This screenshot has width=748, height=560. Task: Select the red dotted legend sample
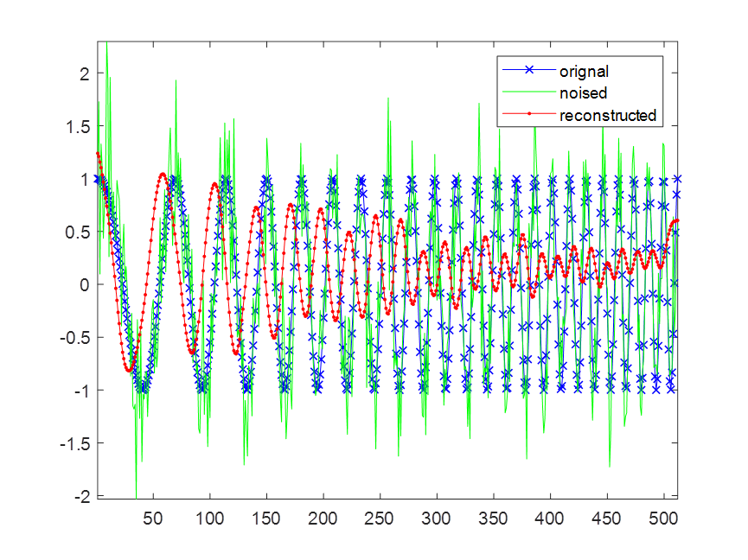click(x=528, y=115)
